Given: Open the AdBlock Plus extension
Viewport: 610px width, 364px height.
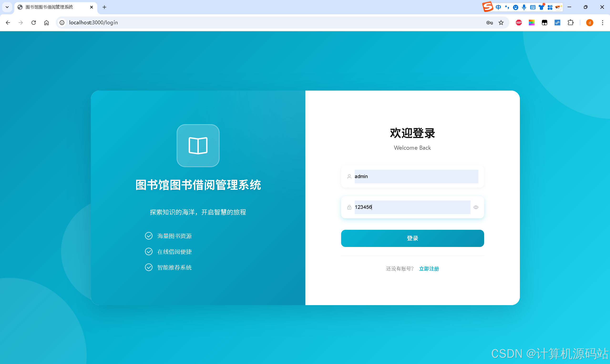Looking at the screenshot, I should coord(518,23).
